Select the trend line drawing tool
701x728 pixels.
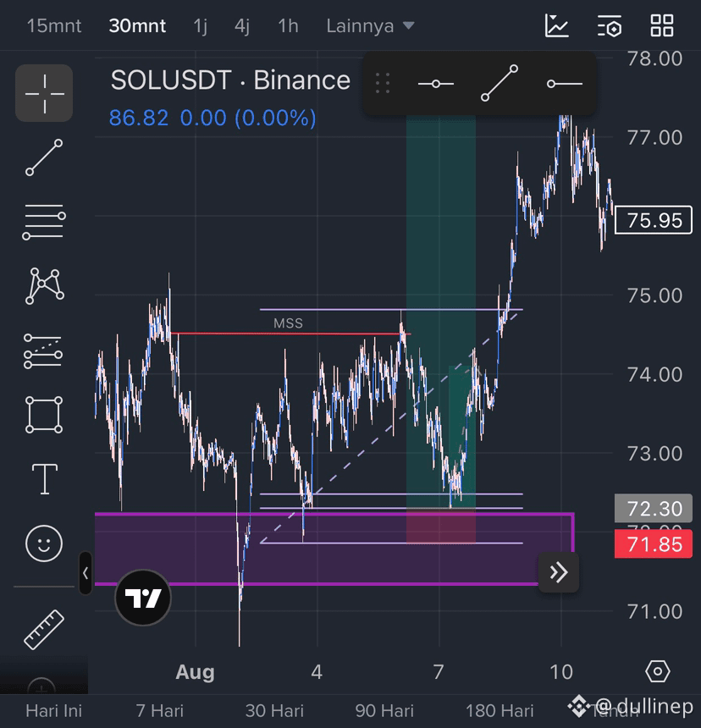point(44,157)
